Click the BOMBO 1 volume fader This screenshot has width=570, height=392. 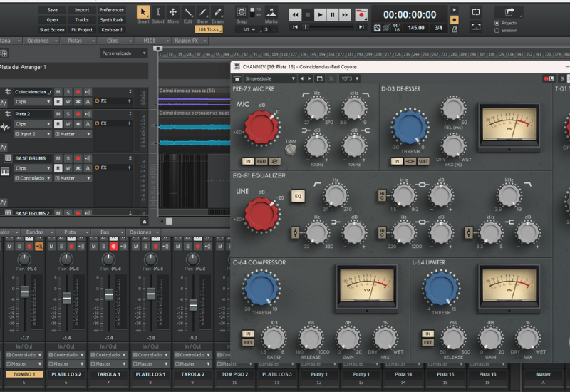[x=24, y=292]
